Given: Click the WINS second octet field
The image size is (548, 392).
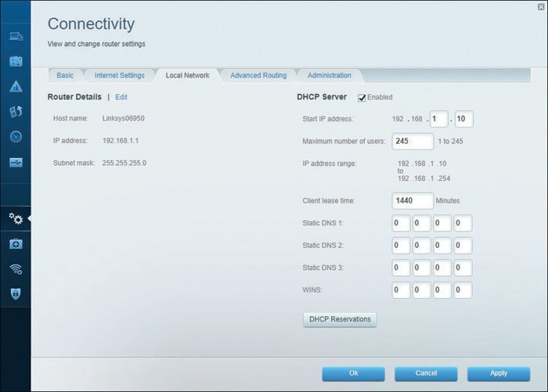Looking at the screenshot, I should (421, 290).
